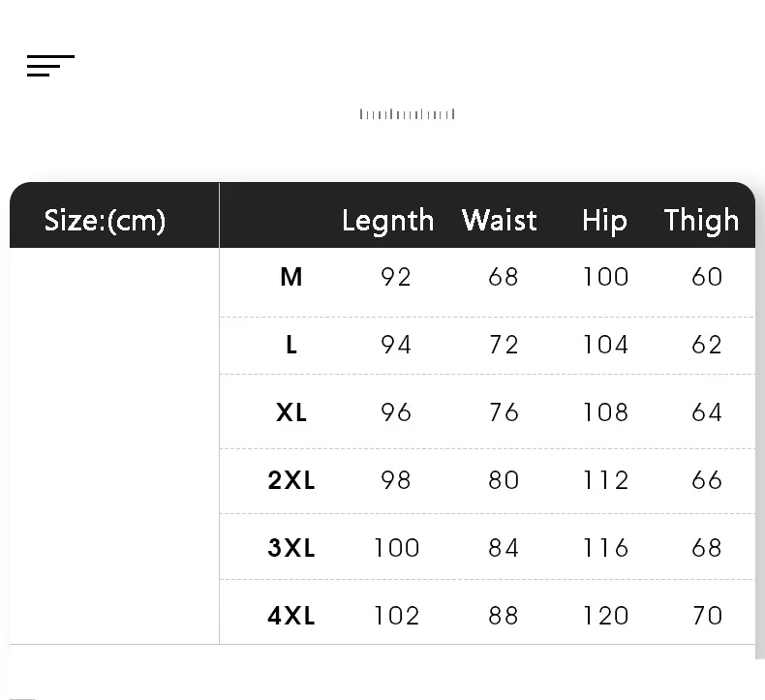Select the Waist column header
Screen dimensions: 765x700
coord(499,221)
